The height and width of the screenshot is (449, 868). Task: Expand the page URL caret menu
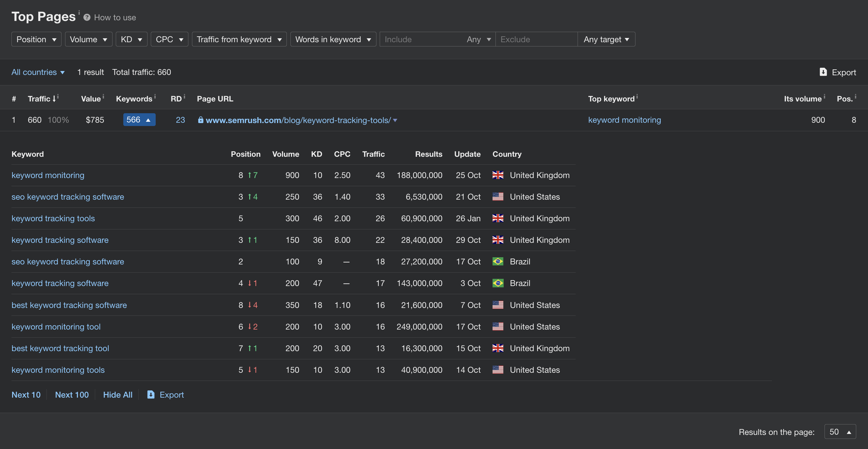tap(395, 120)
